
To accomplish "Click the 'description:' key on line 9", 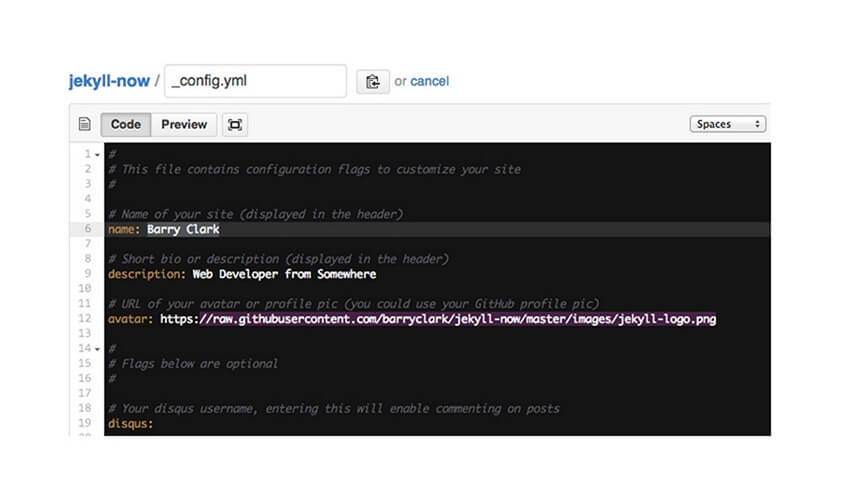I will tap(147, 274).
